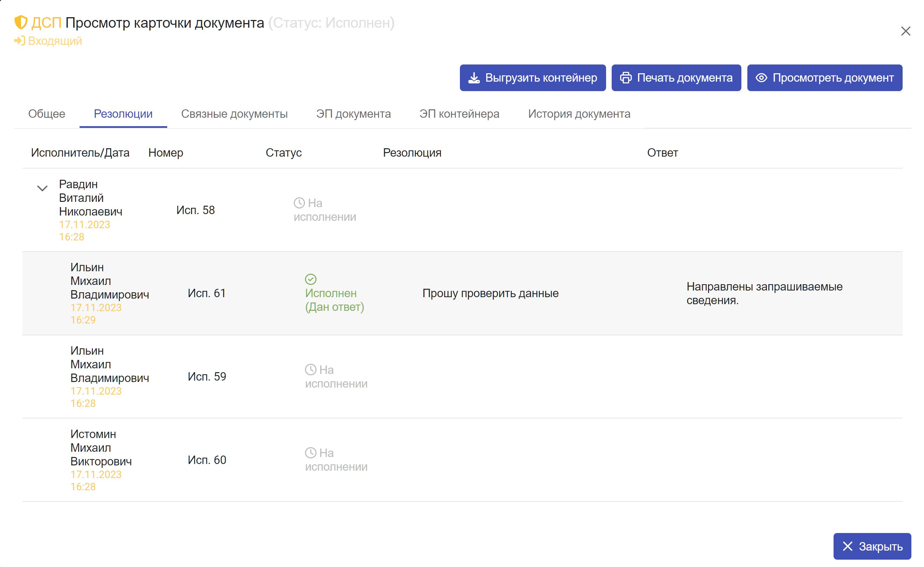This screenshot has height=567, width=924.
Task: Click the printer icon on Печать документа
Action: (626, 78)
